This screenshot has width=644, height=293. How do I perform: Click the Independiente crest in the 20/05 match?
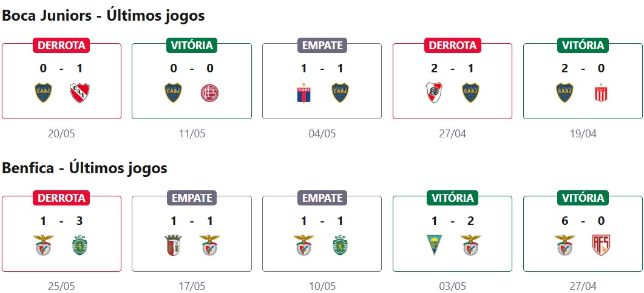80,93
